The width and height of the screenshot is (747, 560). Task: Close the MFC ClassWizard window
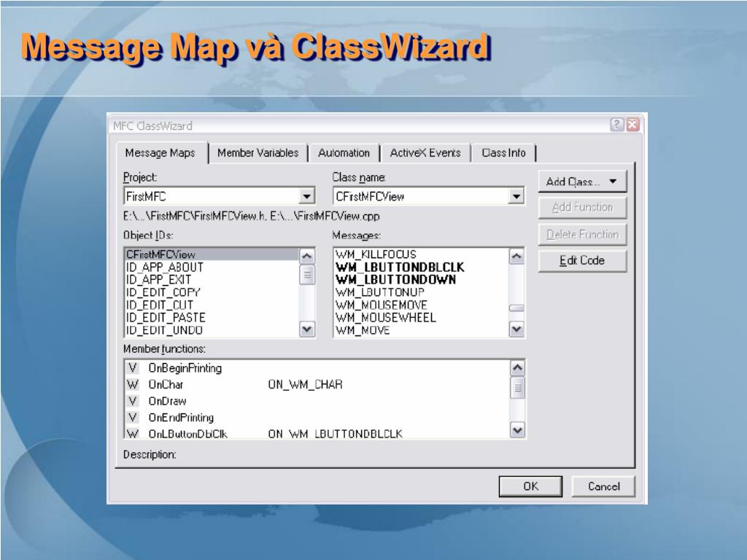coord(632,125)
